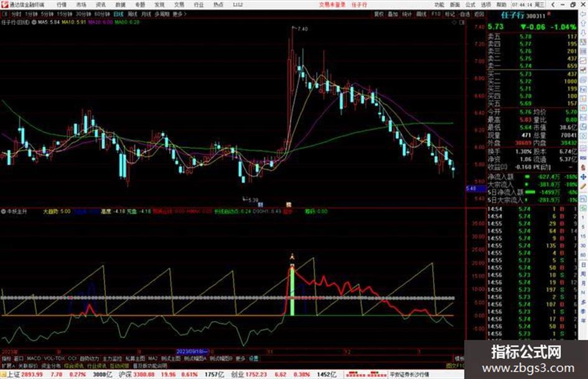Open the 交易 menu

(x=179, y=5)
